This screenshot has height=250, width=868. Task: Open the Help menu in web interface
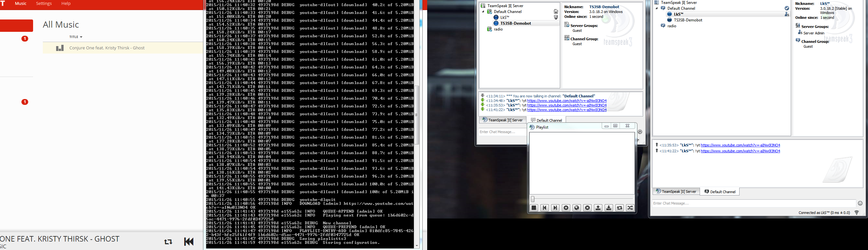[x=66, y=3]
